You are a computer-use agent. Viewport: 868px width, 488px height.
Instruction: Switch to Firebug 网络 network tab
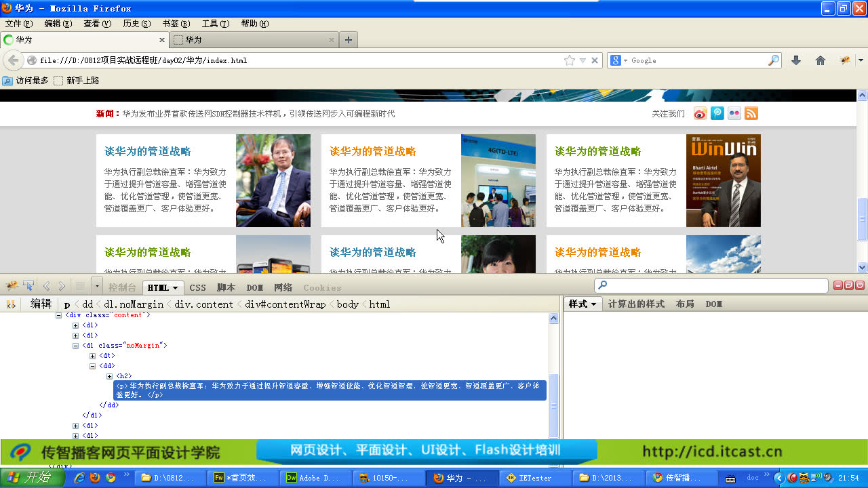pyautogui.click(x=283, y=288)
